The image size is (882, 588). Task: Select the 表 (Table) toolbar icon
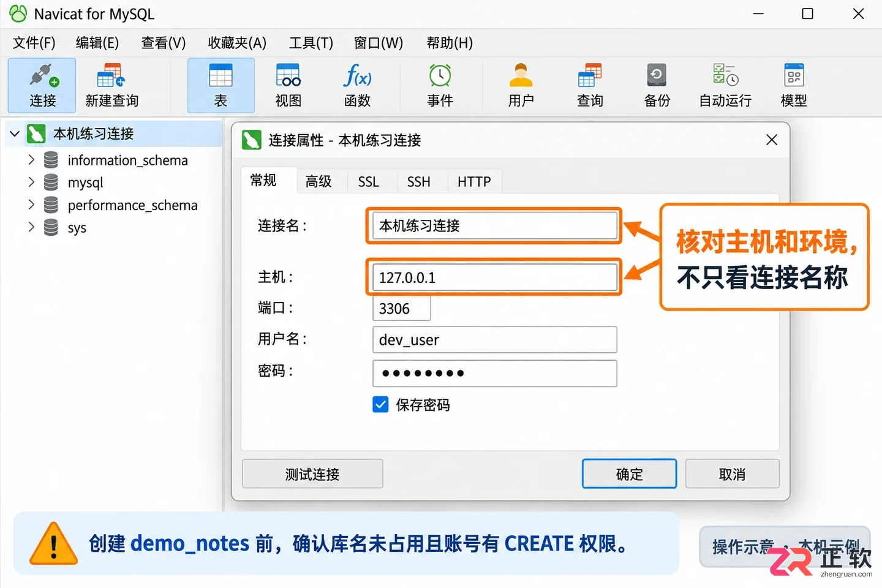[x=221, y=85]
